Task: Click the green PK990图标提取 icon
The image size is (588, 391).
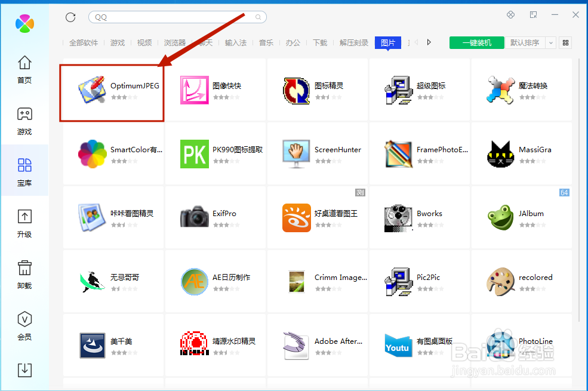Action: click(x=194, y=153)
